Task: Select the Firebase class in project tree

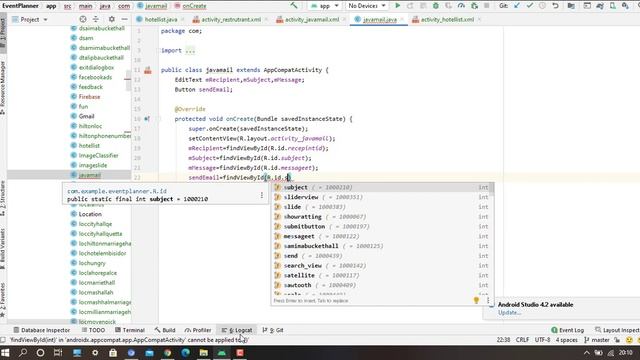Action: (89, 97)
